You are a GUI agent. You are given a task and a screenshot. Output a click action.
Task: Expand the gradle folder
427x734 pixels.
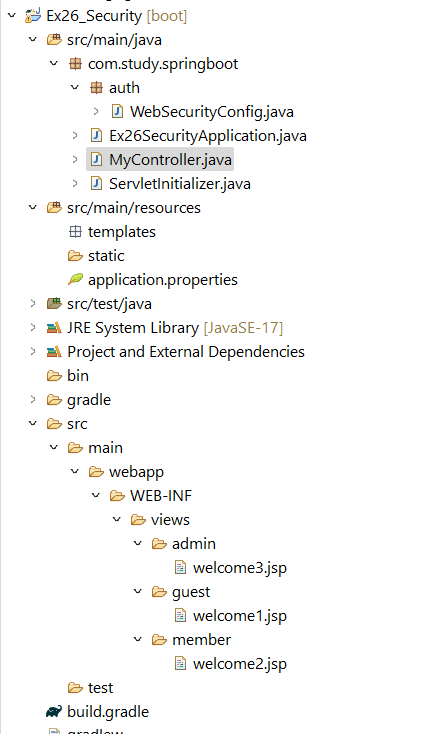tap(33, 399)
